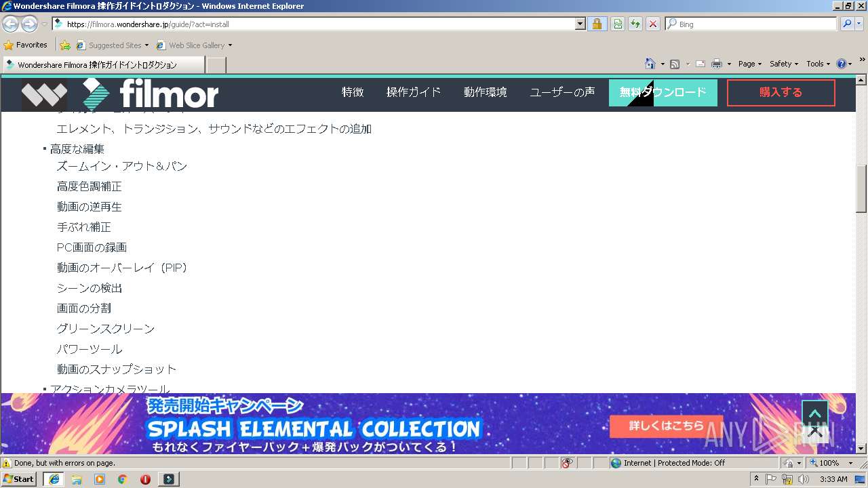Click the Print icon

click(x=717, y=64)
